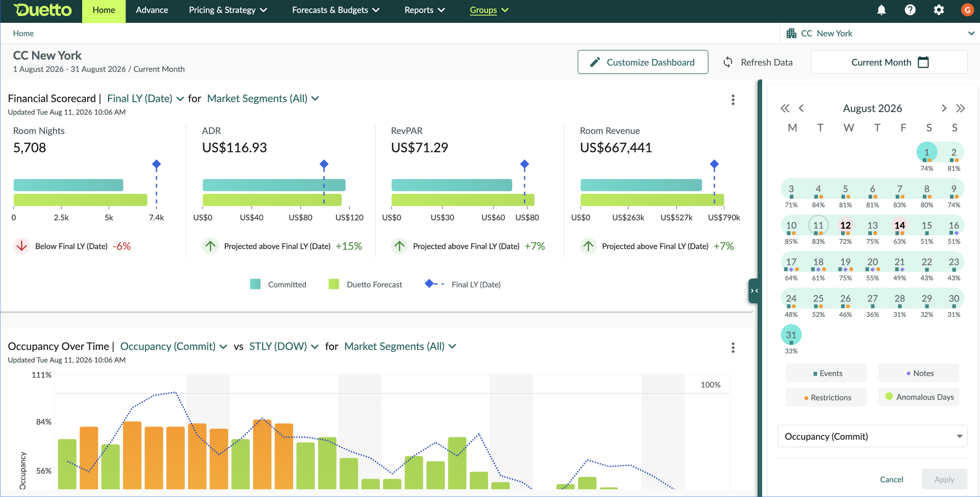Click Room Nights Committed teal bar
This screenshot has width=980, height=497.
point(68,185)
